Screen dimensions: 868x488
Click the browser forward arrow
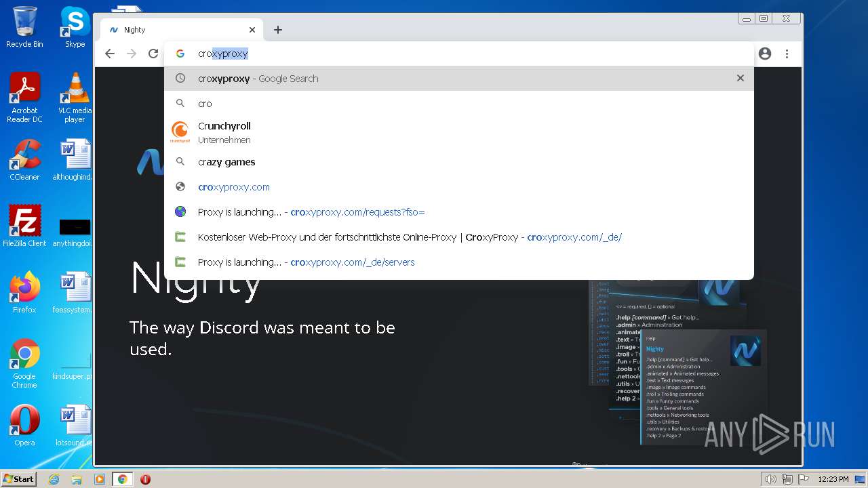132,54
